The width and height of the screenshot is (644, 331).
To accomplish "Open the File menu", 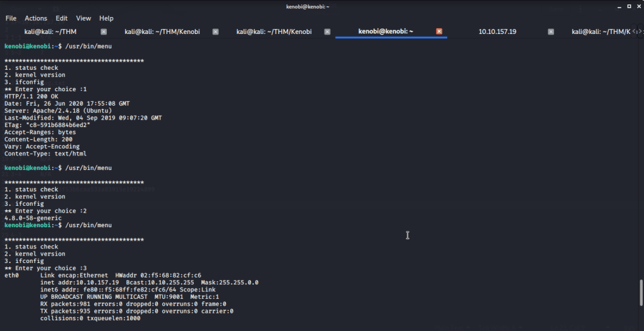I will click(11, 18).
